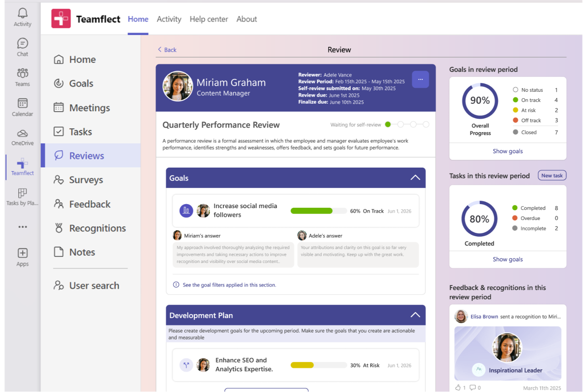This screenshot has width=588, height=392.
Task: Open the Help center menu item
Action: click(209, 19)
